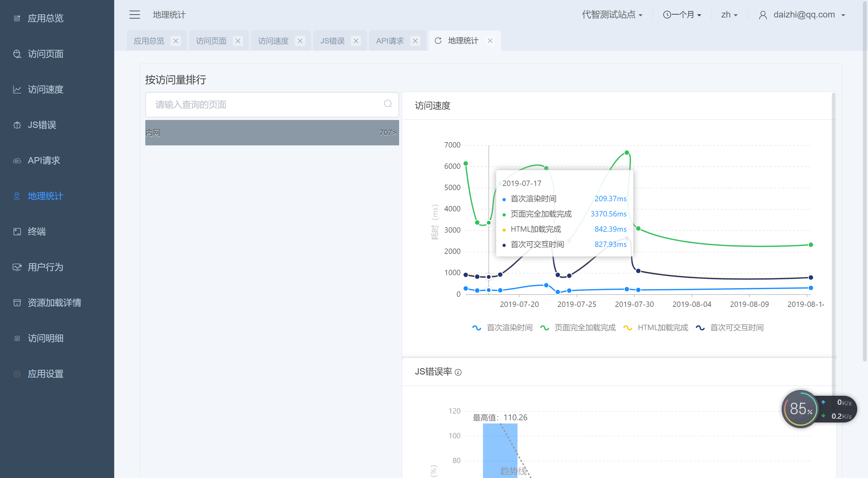This screenshot has width=868, height=478.
Task: Select the 内网 ranking row
Action: (x=272, y=133)
